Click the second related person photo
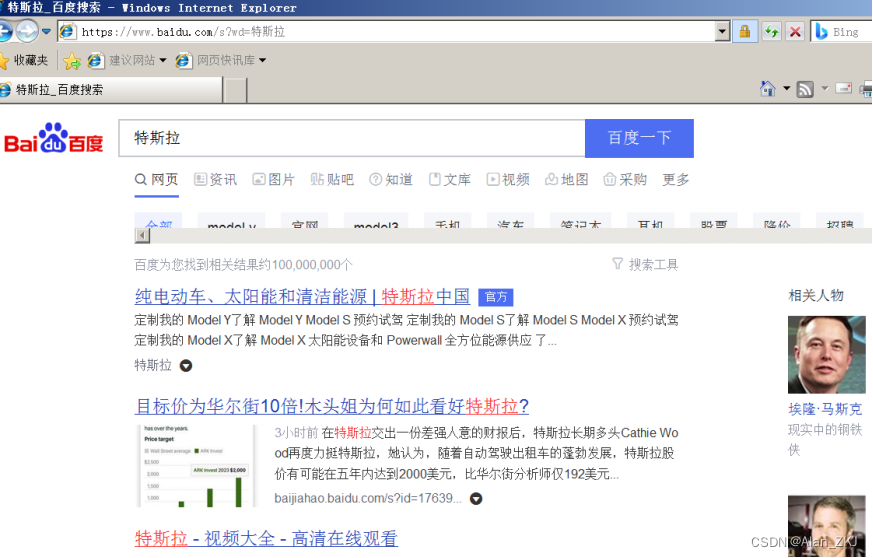 click(827, 526)
